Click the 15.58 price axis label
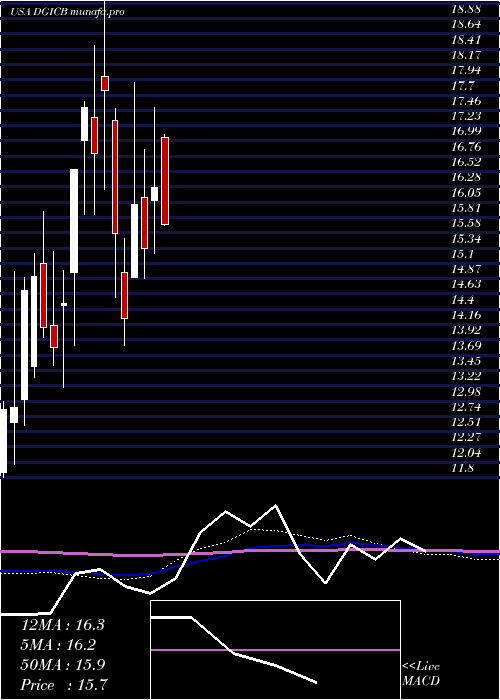 466,223
